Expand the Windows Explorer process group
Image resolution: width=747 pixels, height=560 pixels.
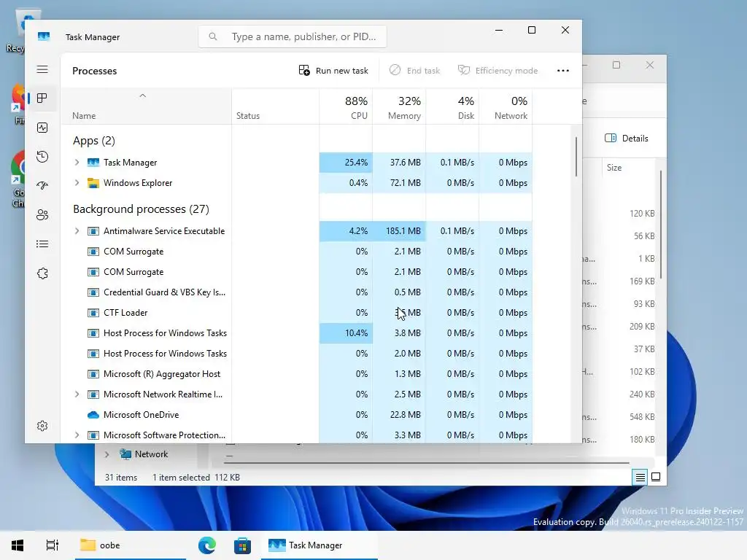(x=77, y=183)
